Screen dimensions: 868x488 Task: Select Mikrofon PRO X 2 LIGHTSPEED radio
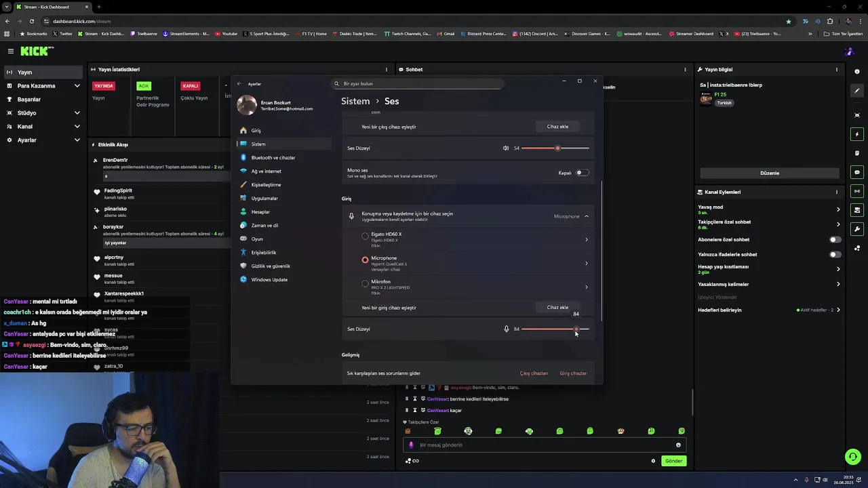click(365, 284)
